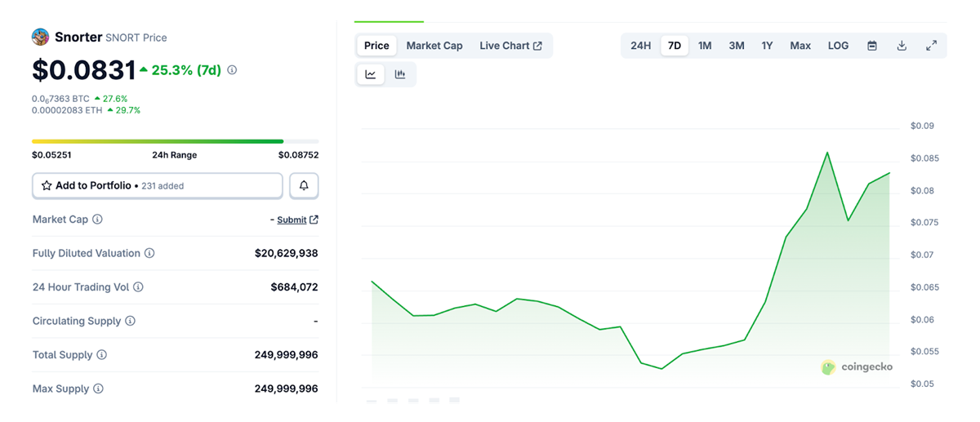The height and width of the screenshot is (422, 980).
Task: Switch to the line chart view icon
Action: coord(371,74)
